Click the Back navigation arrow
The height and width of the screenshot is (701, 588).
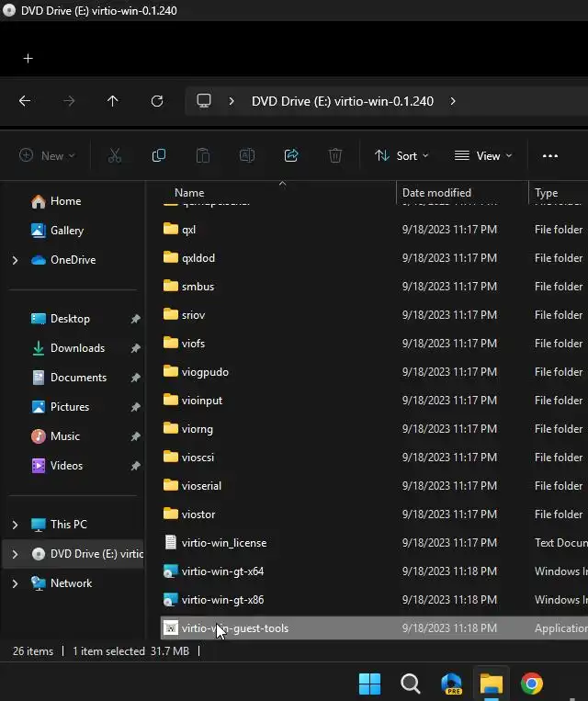(25, 101)
